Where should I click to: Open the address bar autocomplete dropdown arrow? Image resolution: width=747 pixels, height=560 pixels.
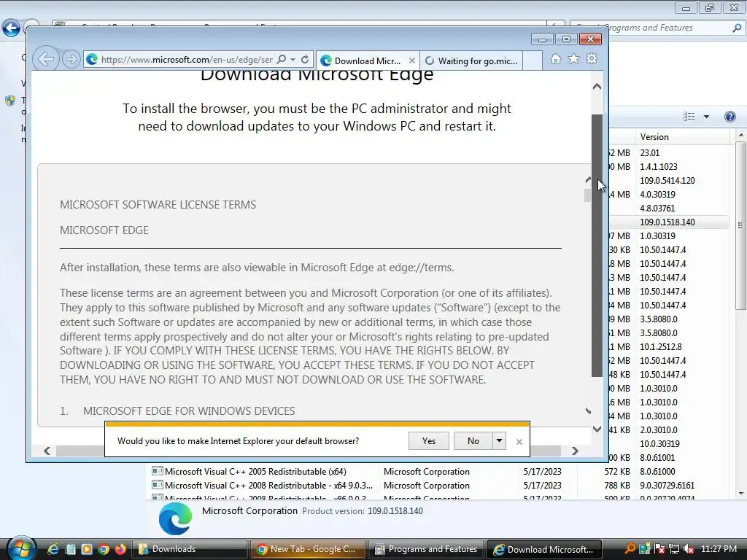293,60
